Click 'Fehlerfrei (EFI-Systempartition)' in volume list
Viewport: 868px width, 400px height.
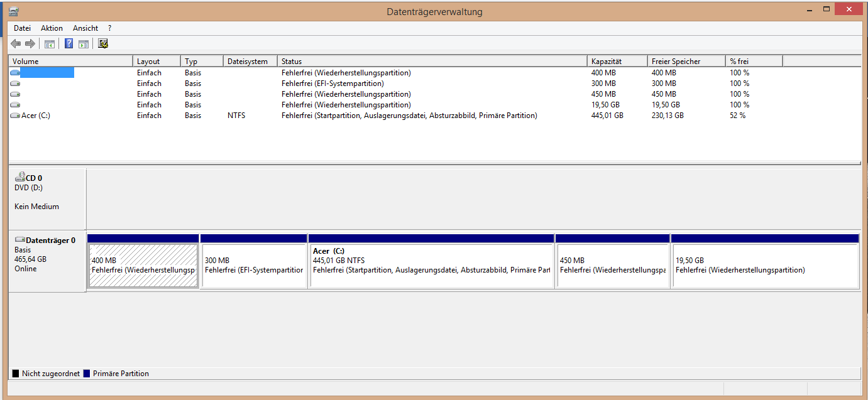[x=332, y=84]
